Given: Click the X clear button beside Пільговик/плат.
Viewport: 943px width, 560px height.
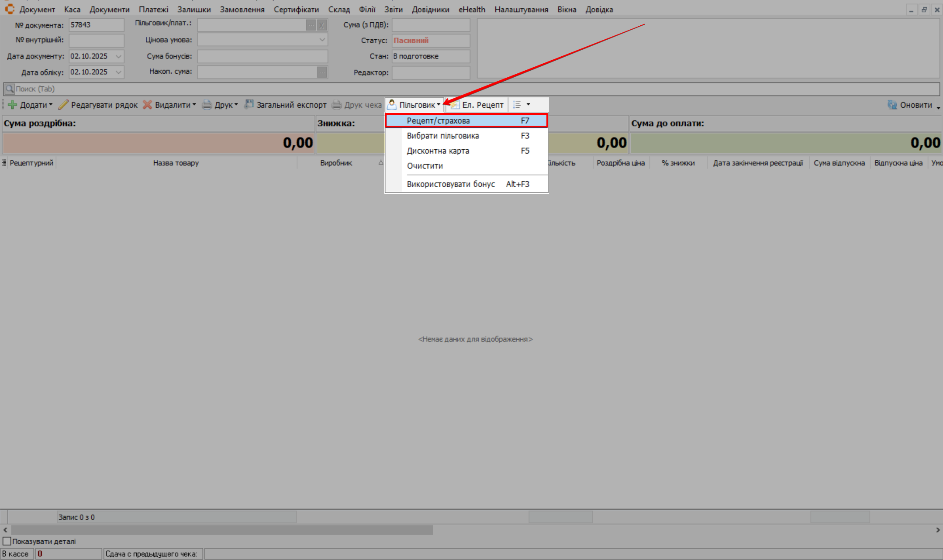Looking at the screenshot, I should pyautogui.click(x=321, y=25).
